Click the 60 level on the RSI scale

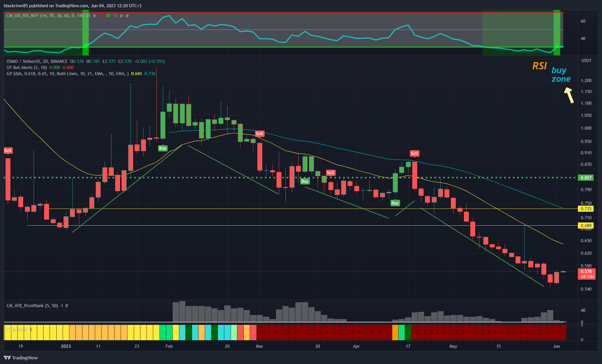click(583, 21)
